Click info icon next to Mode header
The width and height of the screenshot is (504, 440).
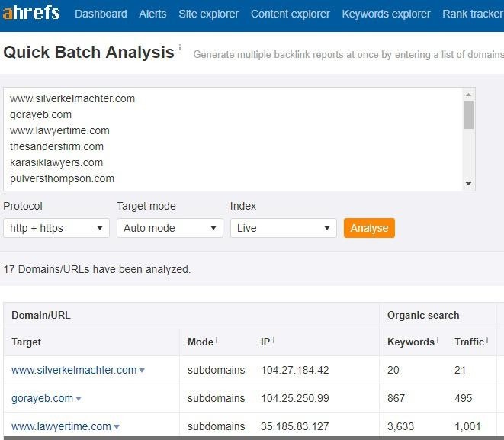[217, 340]
